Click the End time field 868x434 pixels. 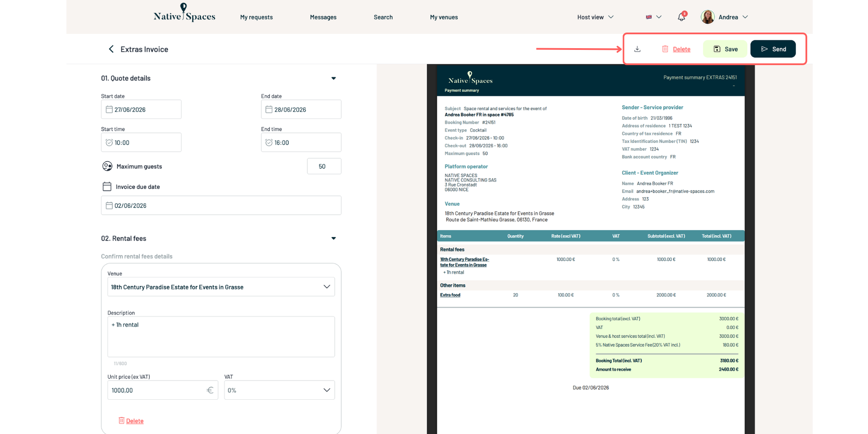coord(301,142)
